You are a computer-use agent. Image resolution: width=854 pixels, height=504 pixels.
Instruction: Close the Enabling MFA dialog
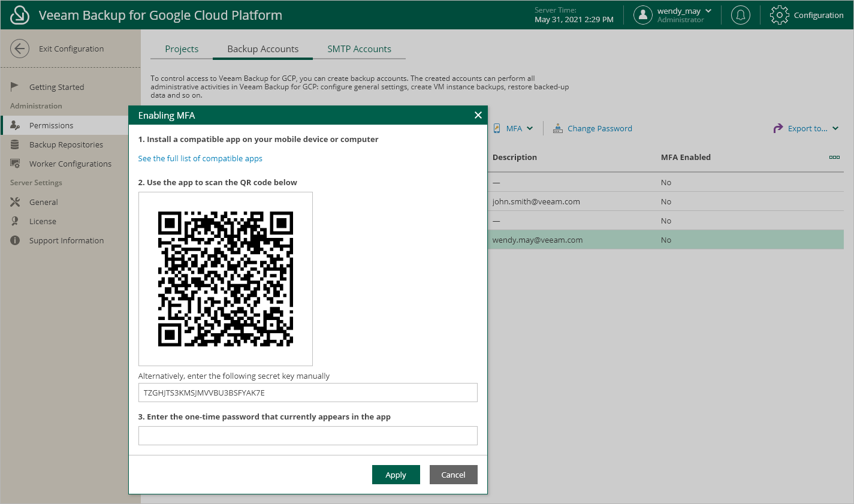478,115
